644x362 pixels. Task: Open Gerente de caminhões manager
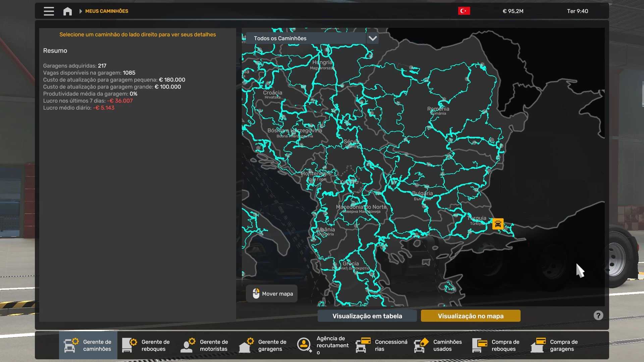88,345
